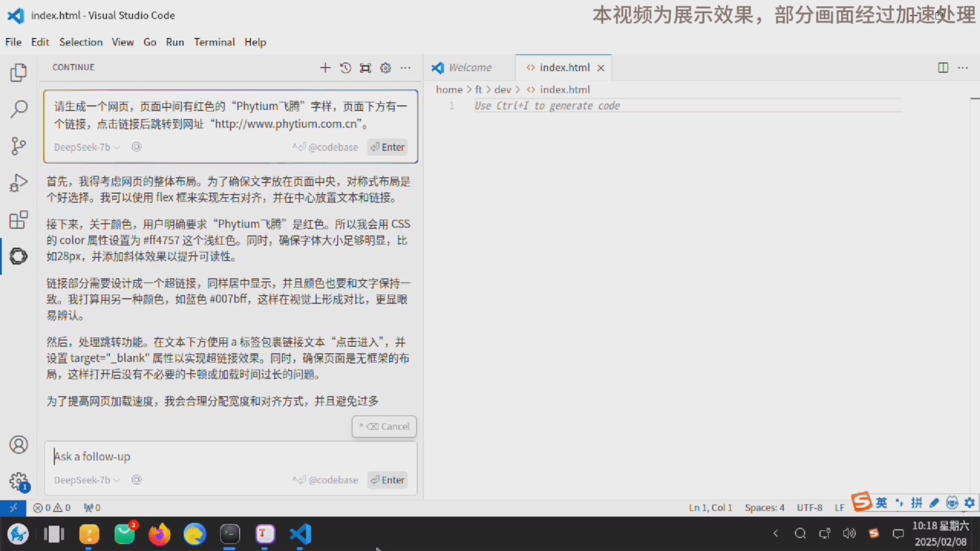Click the Continue extension icon in sidebar
The width and height of the screenshot is (980, 551).
(19, 256)
